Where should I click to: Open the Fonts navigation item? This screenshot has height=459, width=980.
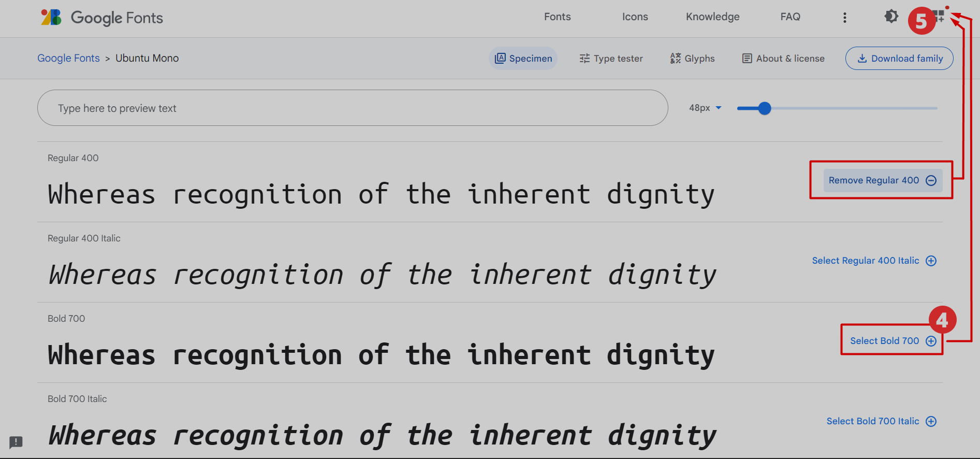557,17
